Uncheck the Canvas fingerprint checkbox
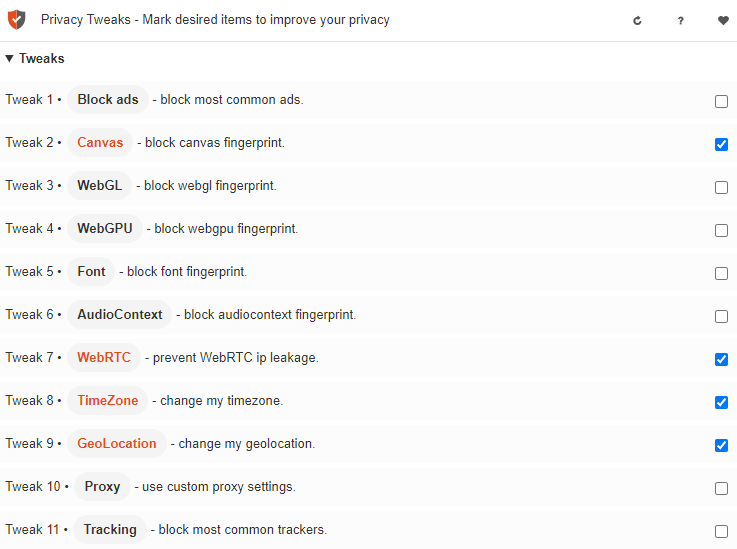 point(721,144)
